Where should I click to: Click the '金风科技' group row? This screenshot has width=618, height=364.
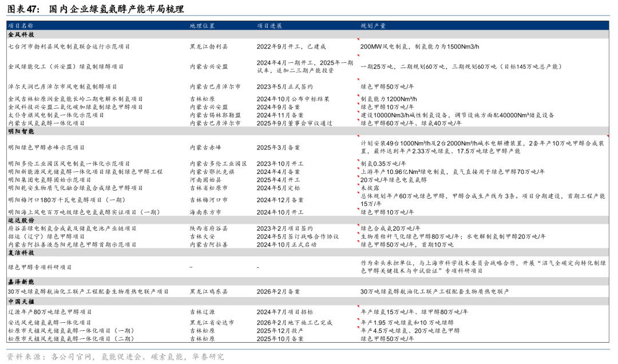[x=308, y=34]
